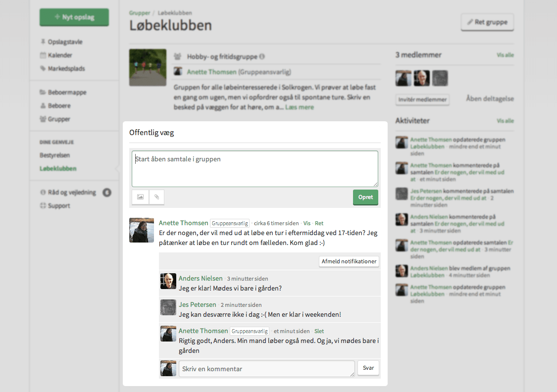This screenshot has height=392, width=557.
Task: Go to Markedsplads in the sidebar
Action: [66, 69]
